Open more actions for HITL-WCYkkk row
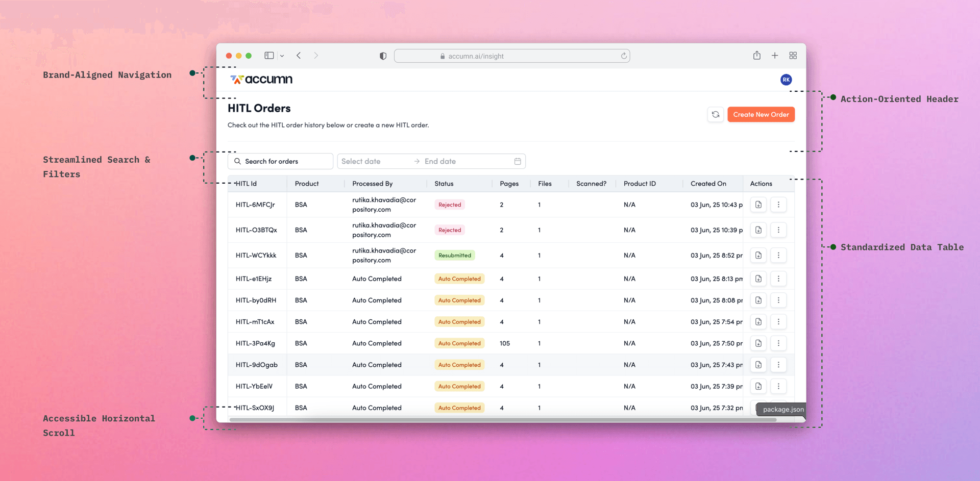This screenshot has height=481, width=980. (778, 255)
